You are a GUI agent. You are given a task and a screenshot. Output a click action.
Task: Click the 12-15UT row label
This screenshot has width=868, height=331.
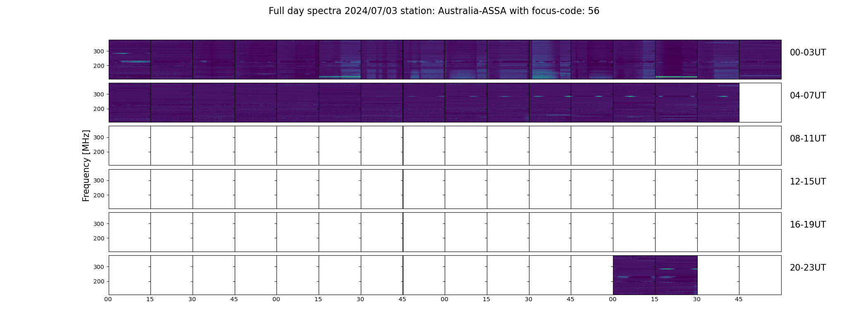coord(808,182)
